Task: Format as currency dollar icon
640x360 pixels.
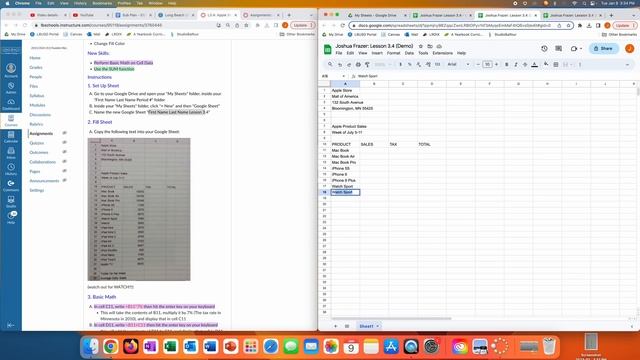Action: point(400,64)
